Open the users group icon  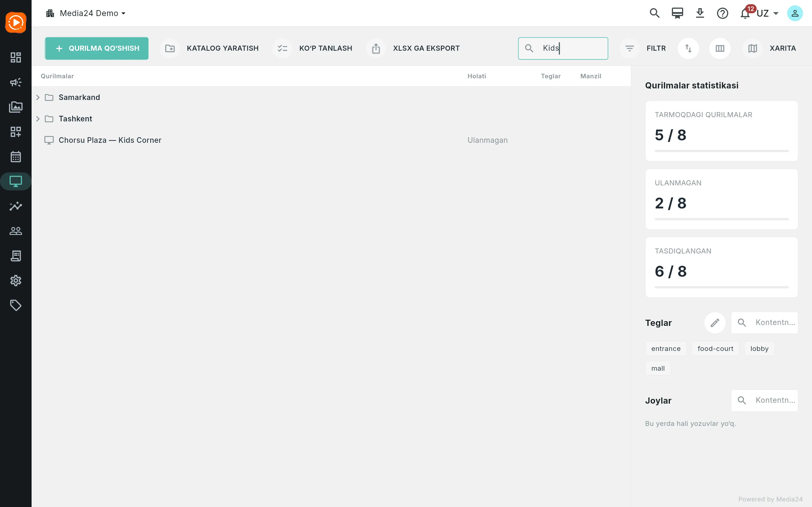click(x=16, y=231)
